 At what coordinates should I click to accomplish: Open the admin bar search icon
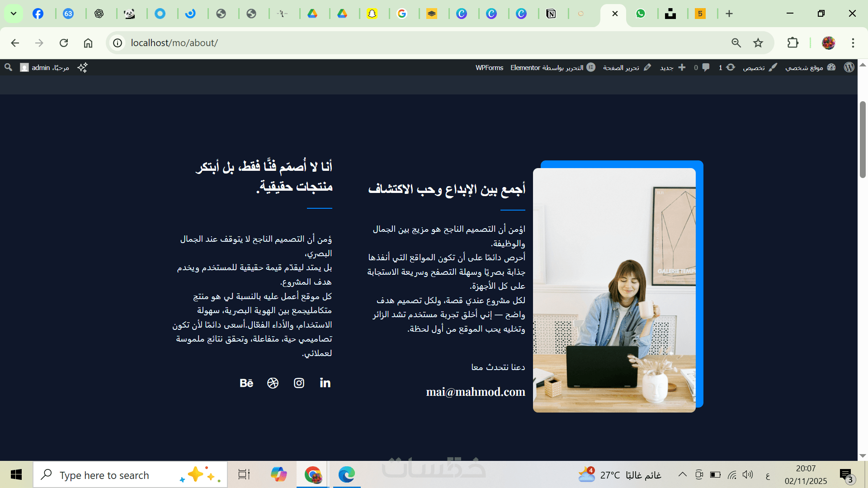[8, 67]
